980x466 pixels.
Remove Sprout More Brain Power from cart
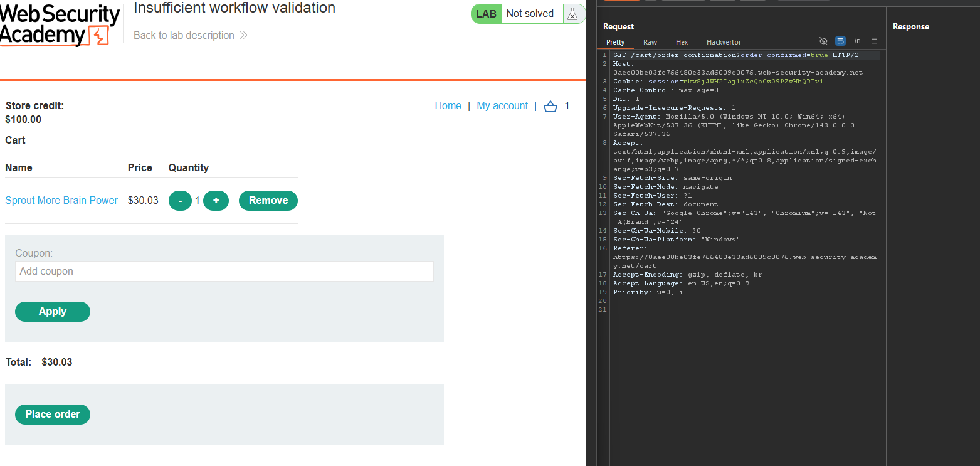268,201
